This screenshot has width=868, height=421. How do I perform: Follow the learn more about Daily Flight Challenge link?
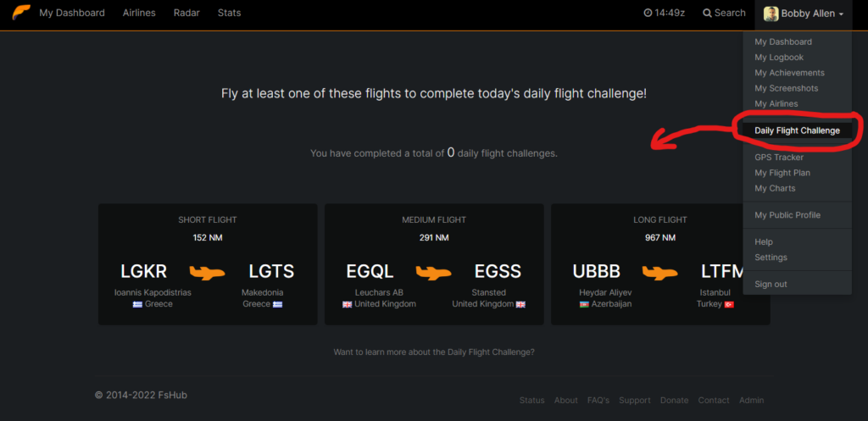point(434,352)
